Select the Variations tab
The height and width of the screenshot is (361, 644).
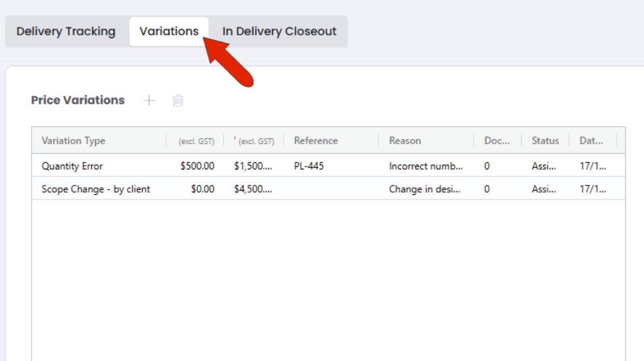click(x=169, y=31)
